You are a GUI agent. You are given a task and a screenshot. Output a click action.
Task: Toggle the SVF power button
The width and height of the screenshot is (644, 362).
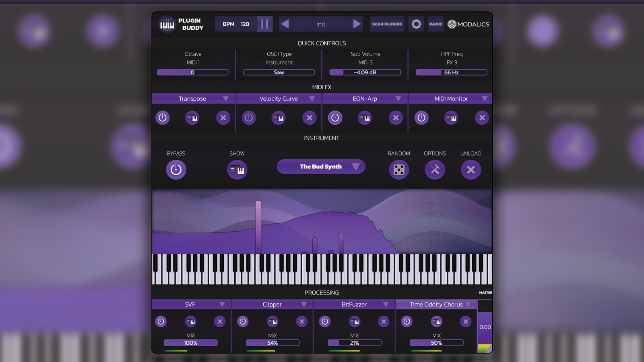[161, 321]
